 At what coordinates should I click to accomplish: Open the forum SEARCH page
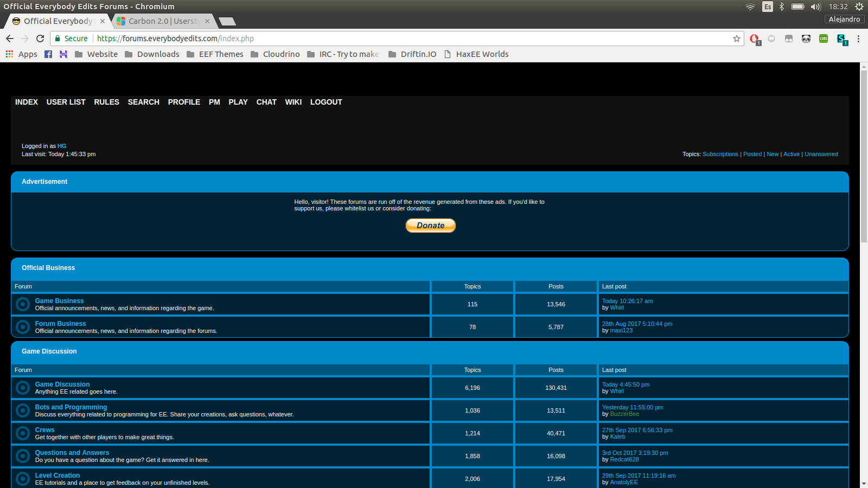pyautogui.click(x=144, y=102)
